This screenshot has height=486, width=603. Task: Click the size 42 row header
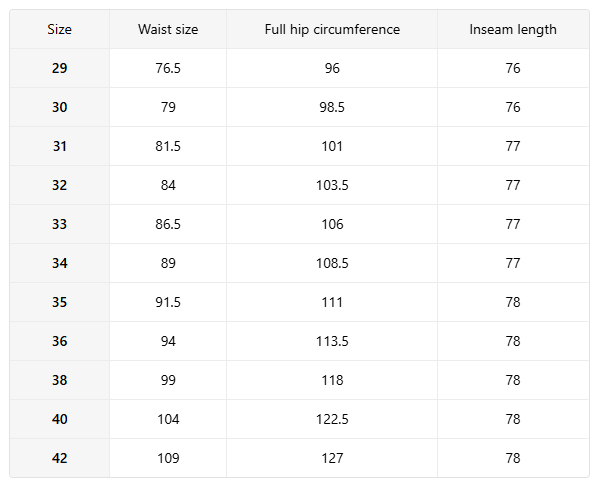[60, 458]
